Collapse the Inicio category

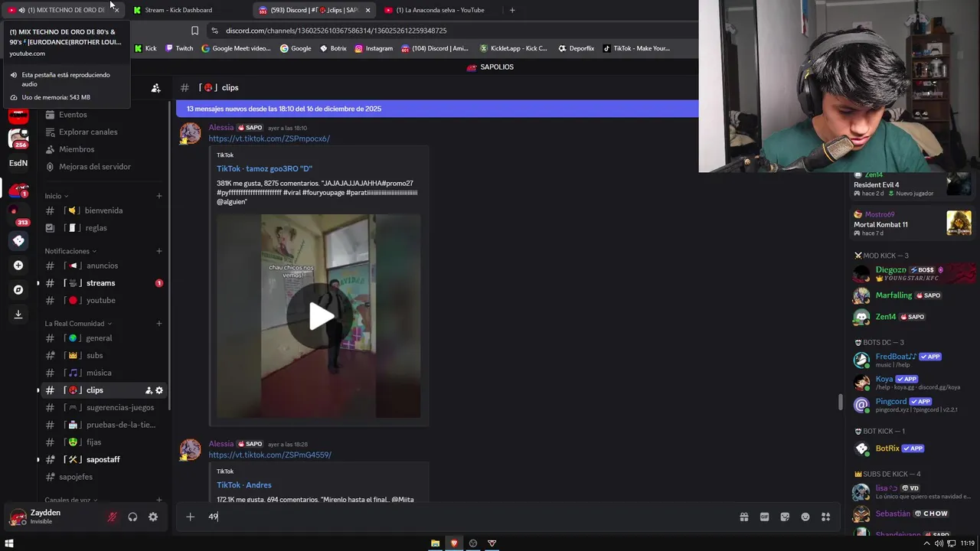coord(57,196)
